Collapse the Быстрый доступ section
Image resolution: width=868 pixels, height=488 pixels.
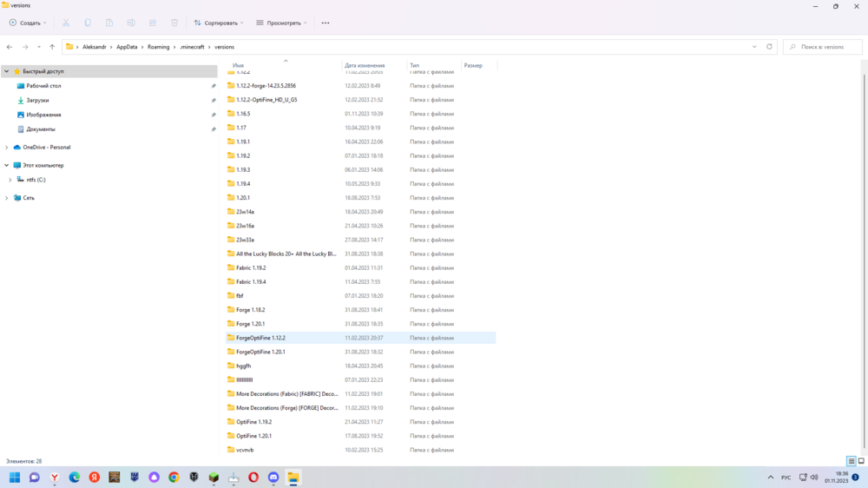(x=7, y=71)
